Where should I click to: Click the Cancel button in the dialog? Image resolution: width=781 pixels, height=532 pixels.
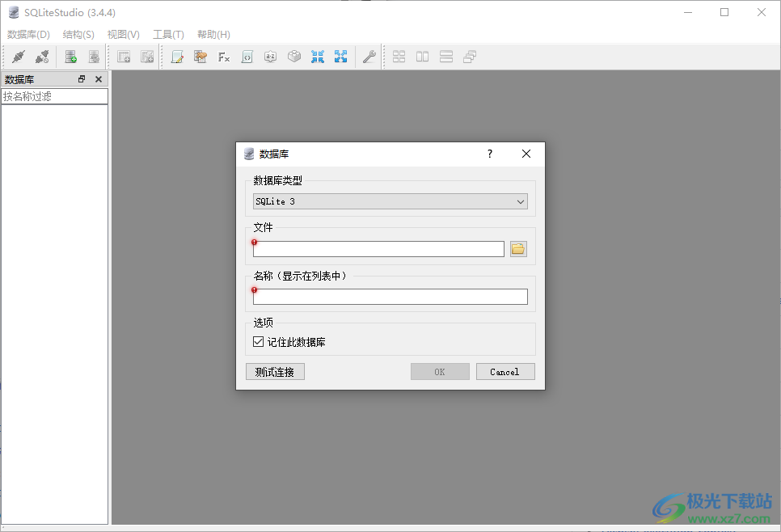coord(505,371)
